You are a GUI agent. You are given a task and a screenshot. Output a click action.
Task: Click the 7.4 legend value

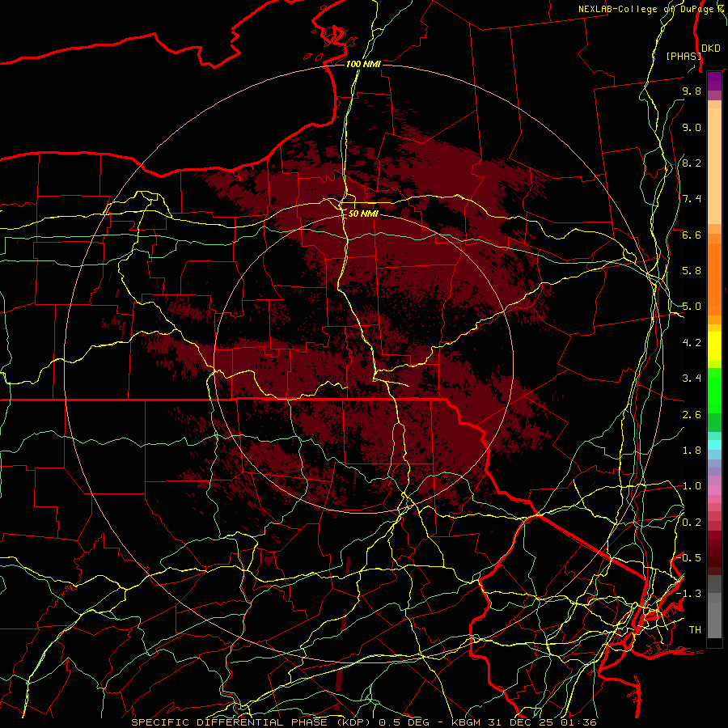point(692,199)
